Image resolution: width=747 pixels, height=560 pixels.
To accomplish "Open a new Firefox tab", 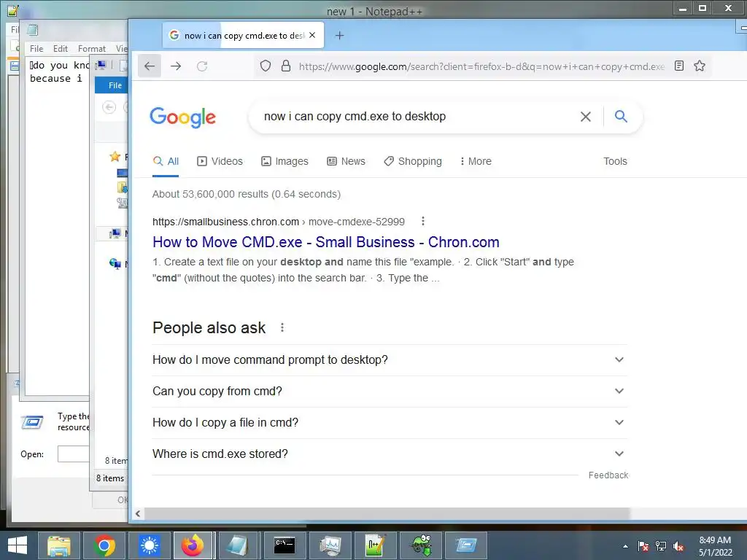I will pos(339,35).
